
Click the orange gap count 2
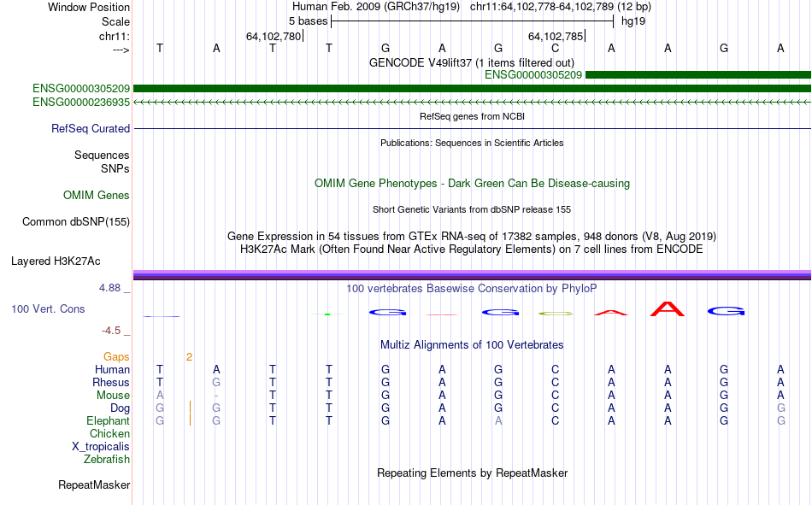point(190,357)
